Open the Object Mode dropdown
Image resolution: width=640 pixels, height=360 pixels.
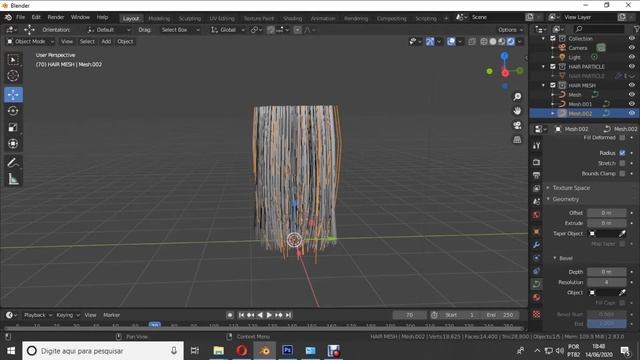(30, 42)
